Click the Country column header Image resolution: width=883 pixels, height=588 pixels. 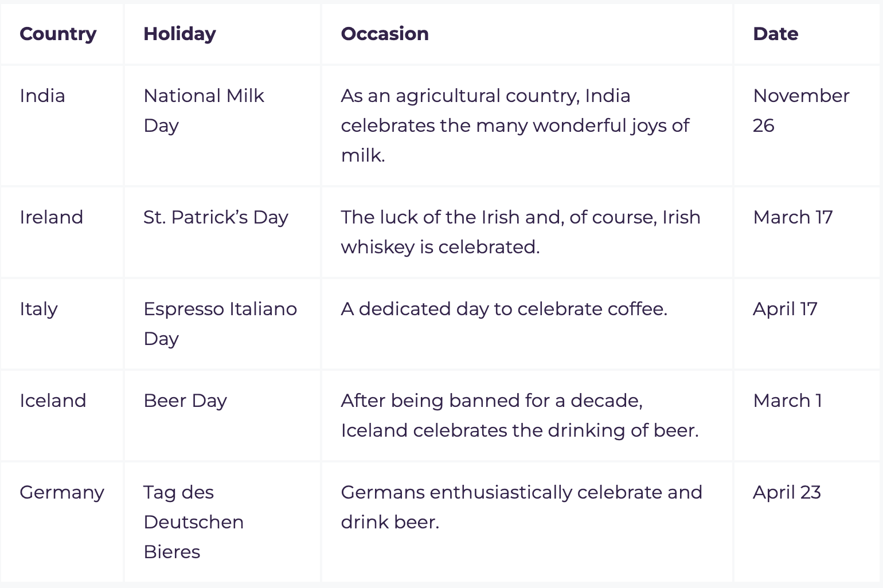(58, 34)
